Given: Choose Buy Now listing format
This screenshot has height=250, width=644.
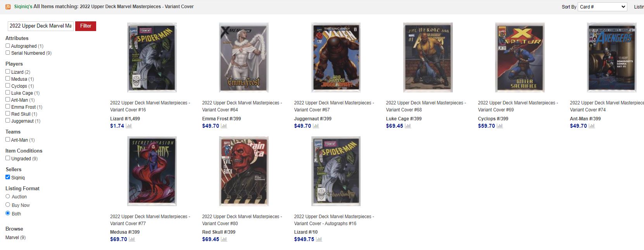Looking at the screenshot, I should pyautogui.click(x=8, y=205).
